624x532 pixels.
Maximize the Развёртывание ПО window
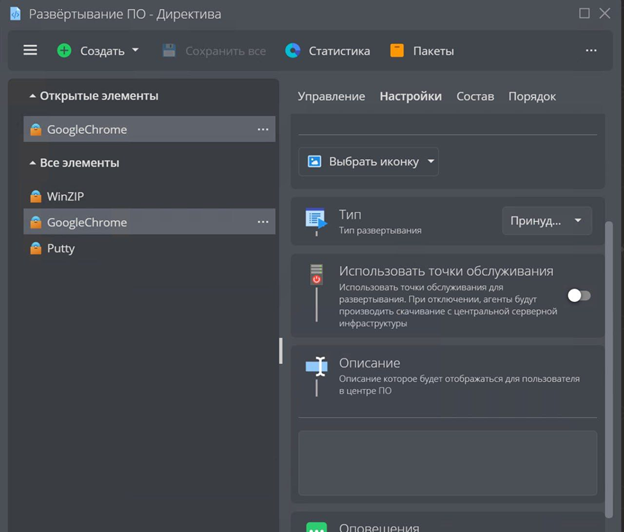(584, 14)
